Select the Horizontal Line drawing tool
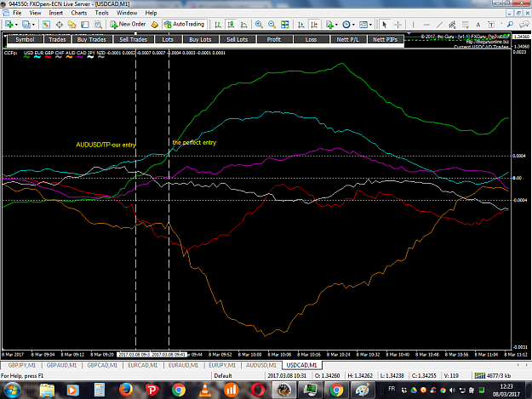Image resolution: width=532 pixels, height=399 pixels. (x=426, y=25)
